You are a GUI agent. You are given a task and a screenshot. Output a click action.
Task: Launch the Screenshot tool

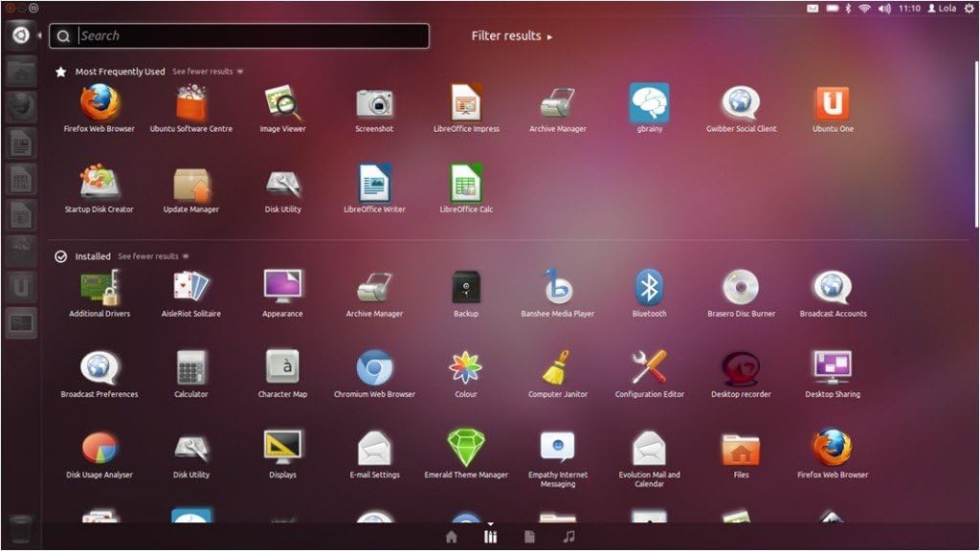[x=374, y=103]
